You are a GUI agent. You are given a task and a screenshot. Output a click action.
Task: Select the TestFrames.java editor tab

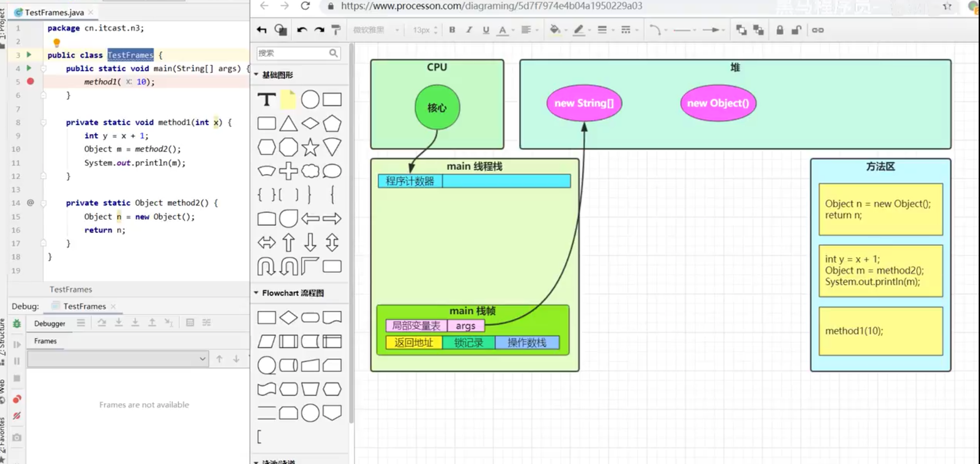click(x=54, y=12)
